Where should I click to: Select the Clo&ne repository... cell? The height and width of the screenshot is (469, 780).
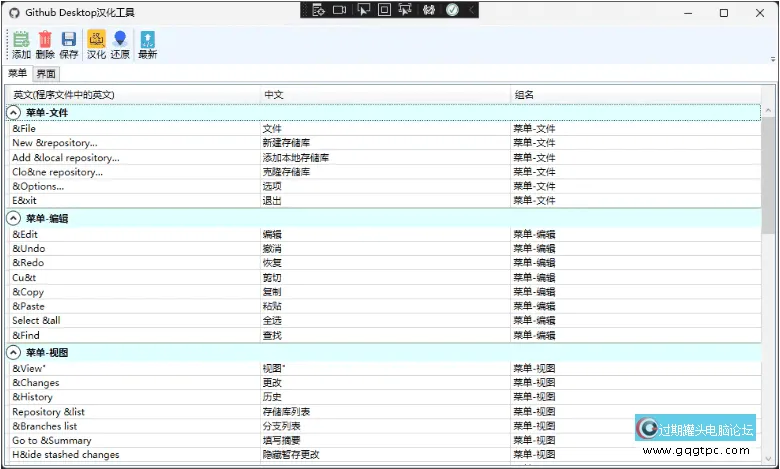coord(133,172)
